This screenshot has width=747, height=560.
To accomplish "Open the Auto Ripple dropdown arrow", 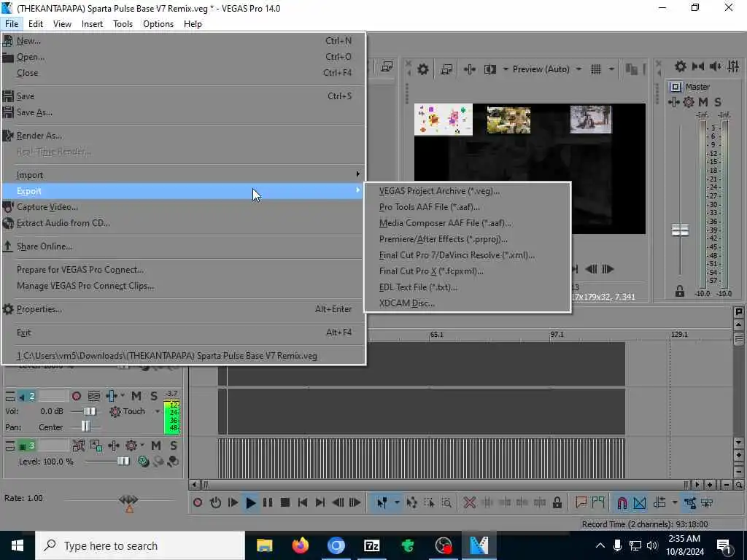I will click(674, 502).
